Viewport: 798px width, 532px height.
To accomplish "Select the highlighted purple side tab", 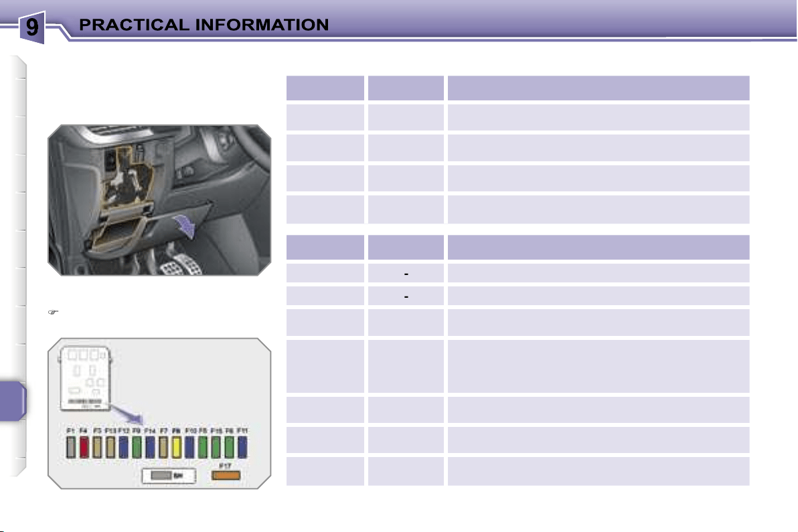I will 13,401.
